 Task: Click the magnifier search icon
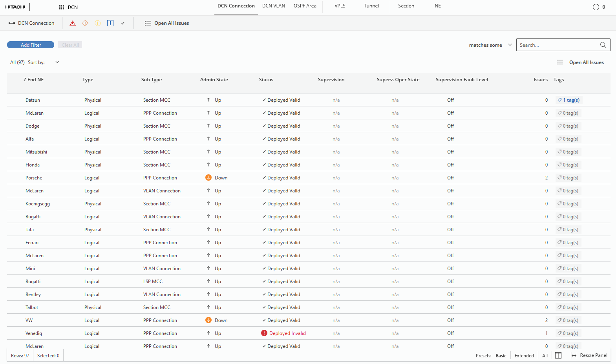603,45
